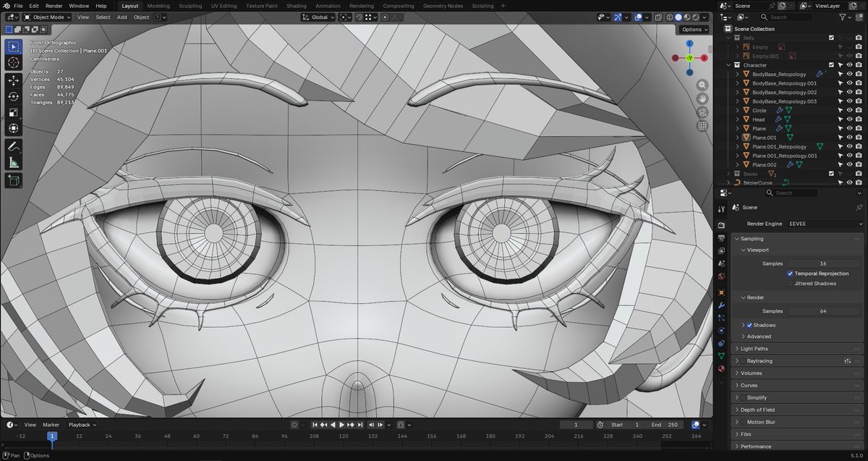Switch to rendered viewport shading

697,17
